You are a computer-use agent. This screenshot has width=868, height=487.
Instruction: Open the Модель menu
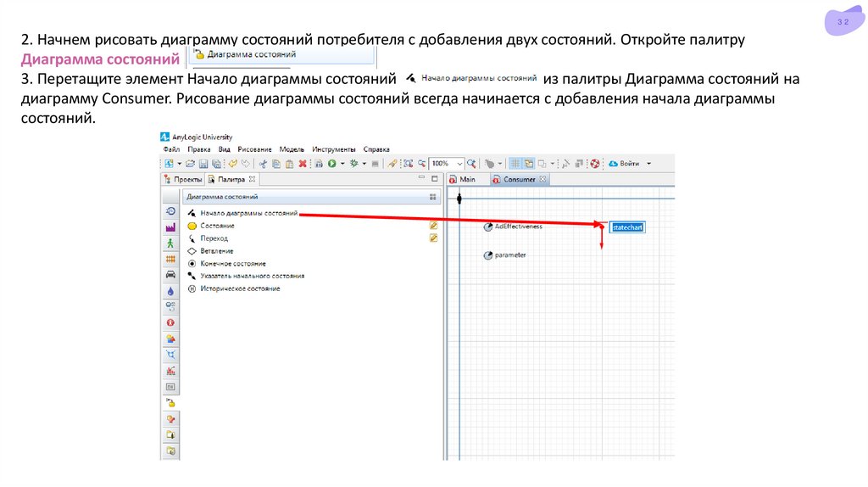tap(292, 149)
